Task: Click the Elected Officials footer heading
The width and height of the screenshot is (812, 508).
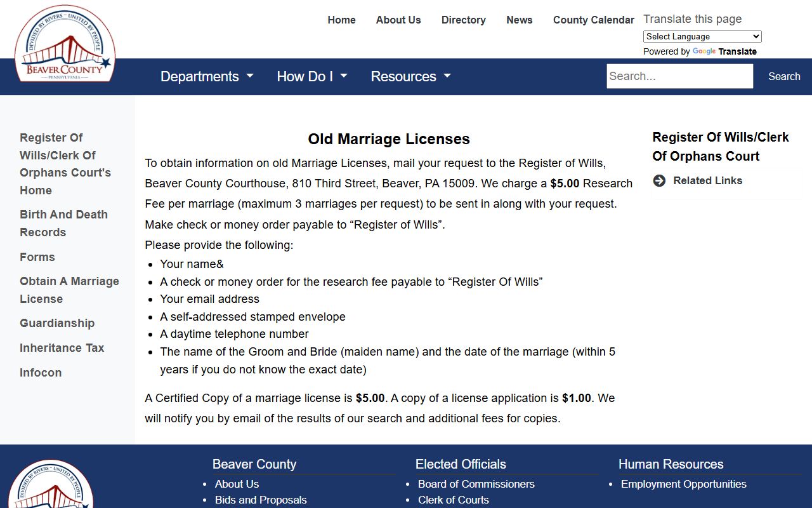Action: (461, 464)
